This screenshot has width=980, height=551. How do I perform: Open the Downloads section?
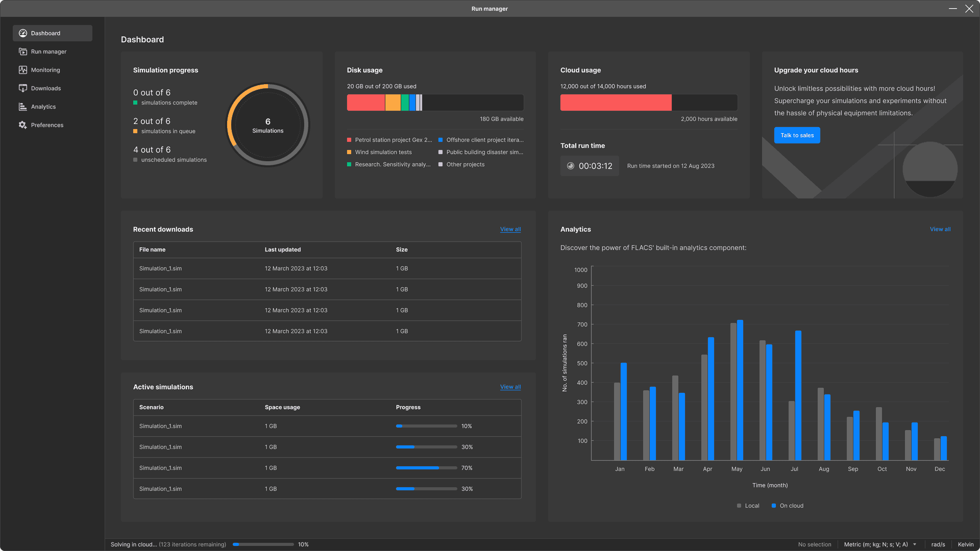click(x=46, y=88)
